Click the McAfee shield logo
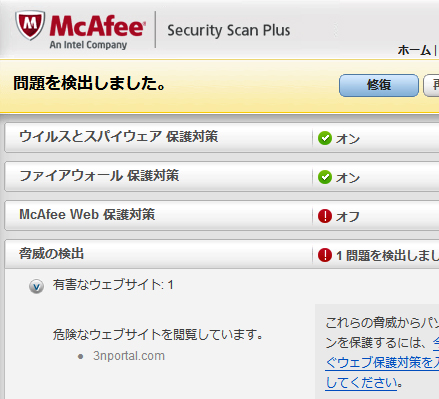The height and width of the screenshot is (399, 439). pos(30,25)
